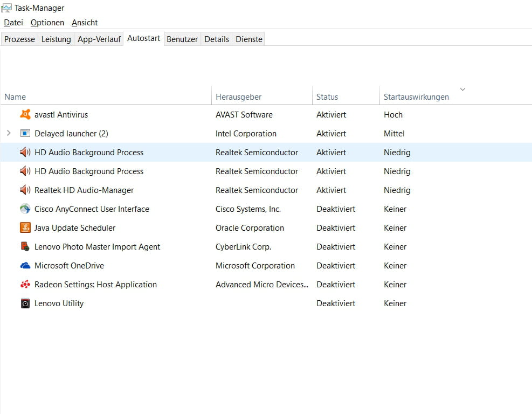Select Cisco AnyConnect User Interface name
This screenshot has width=532, height=414.
click(92, 209)
